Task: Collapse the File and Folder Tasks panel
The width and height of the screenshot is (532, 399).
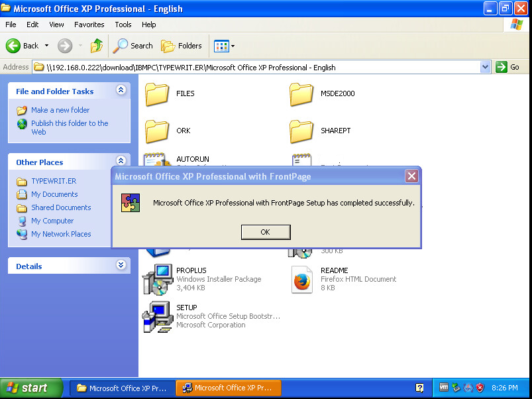Action: [x=121, y=91]
